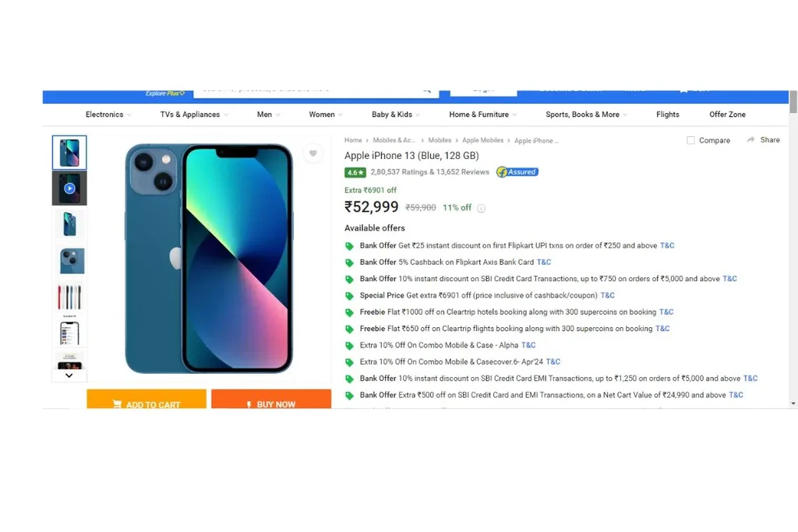Click the green rating star badge
This screenshot has height=532, width=798.
355,172
